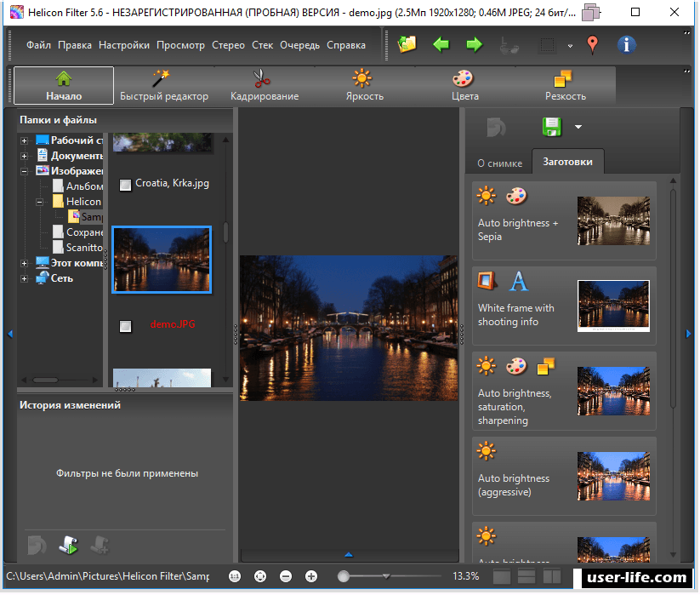Open the Файл menu

click(x=38, y=45)
